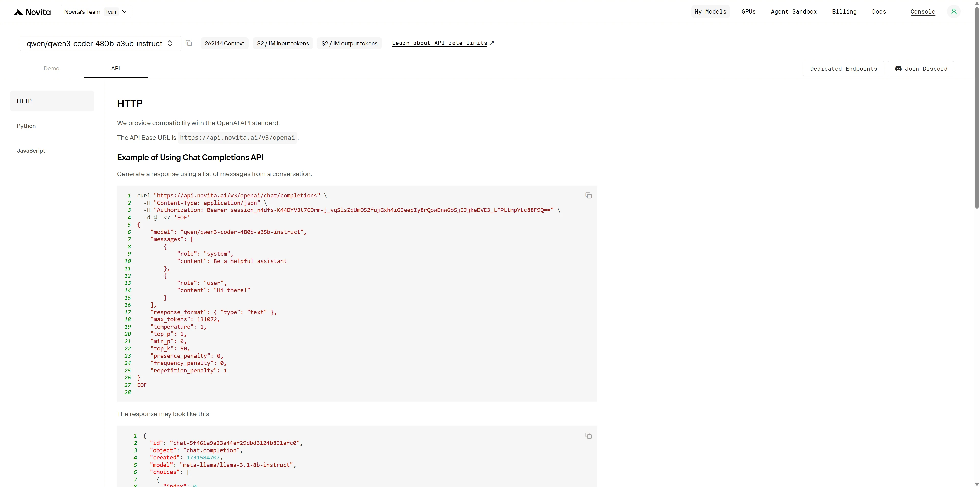Image resolution: width=980 pixels, height=487 pixels.
Task: Open the Novita's Team switcher dropdown
Action: point(95,12)
